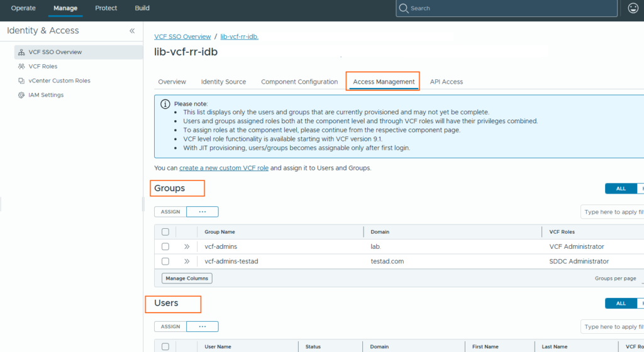Open more actions menu under Users
Viewport: 644px width, 352px height.
[x=203, y=327]
